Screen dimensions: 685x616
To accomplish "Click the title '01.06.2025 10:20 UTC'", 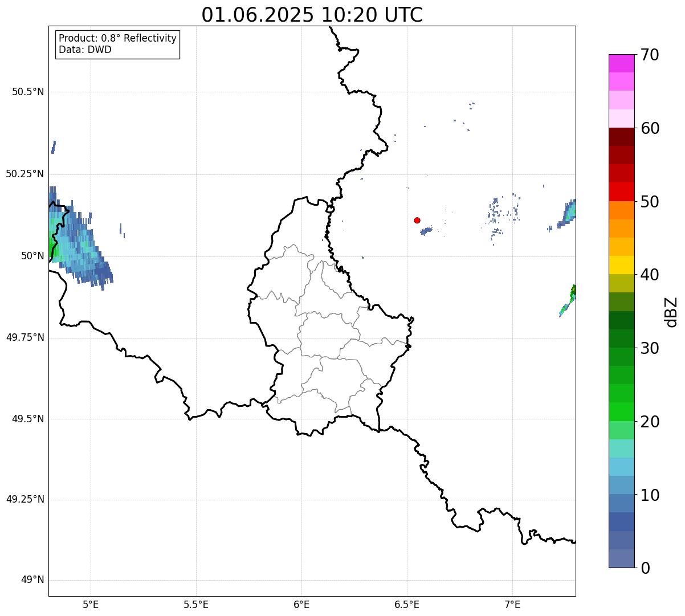I will click(312, 15).
